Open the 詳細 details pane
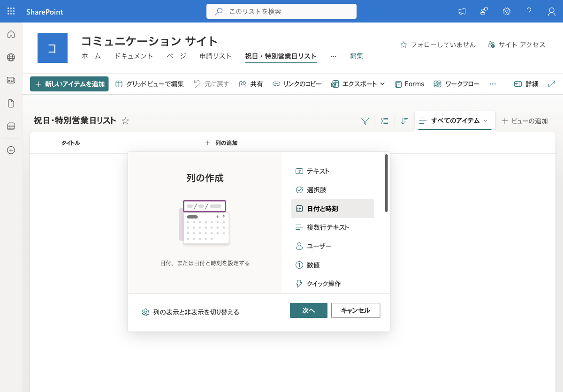The width and height of the screenshot is (563, 392). (x=526, y=84)
